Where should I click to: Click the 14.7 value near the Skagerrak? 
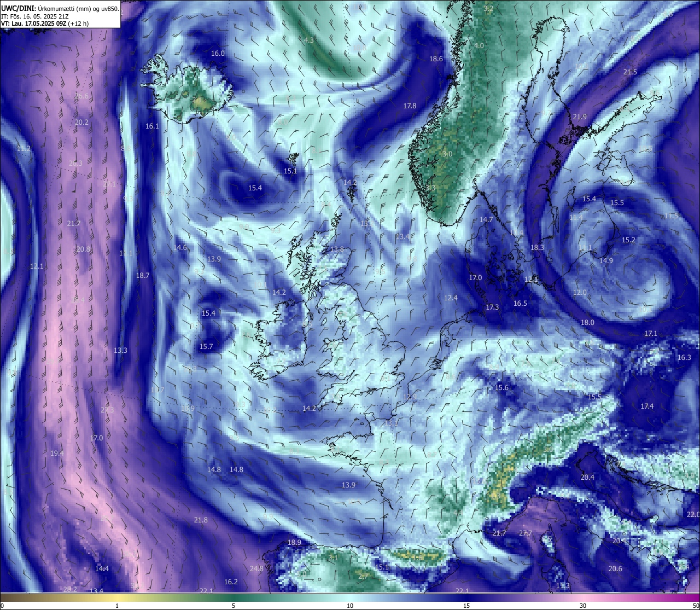[x=486, y=219]
